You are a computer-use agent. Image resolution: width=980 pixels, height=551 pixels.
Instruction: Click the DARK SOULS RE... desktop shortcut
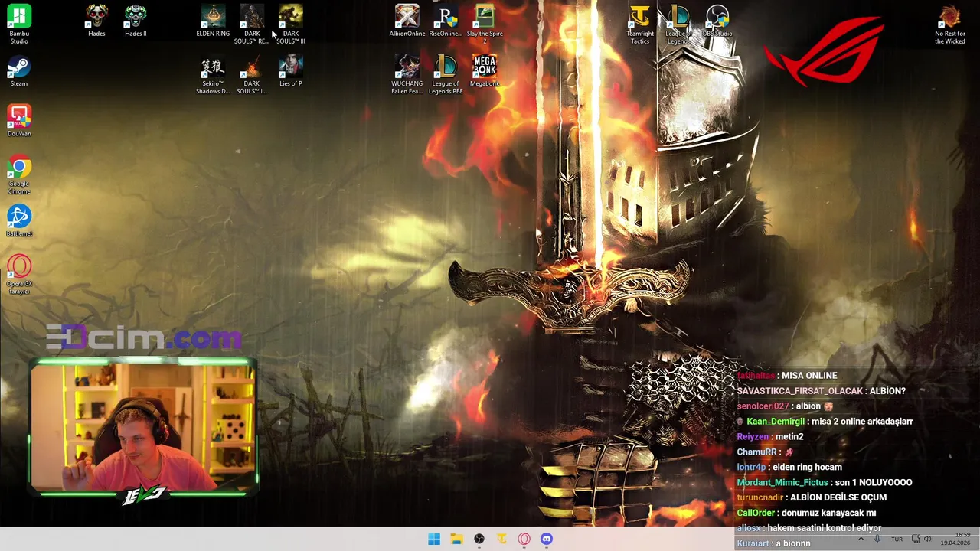click(x=252, y=24)
